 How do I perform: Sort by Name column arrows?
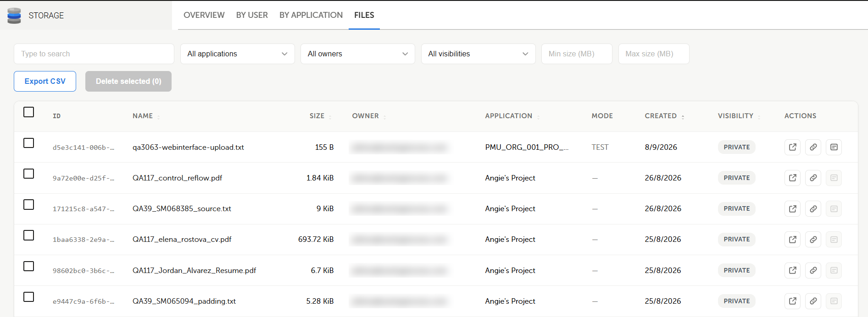(x=159, y=117)
